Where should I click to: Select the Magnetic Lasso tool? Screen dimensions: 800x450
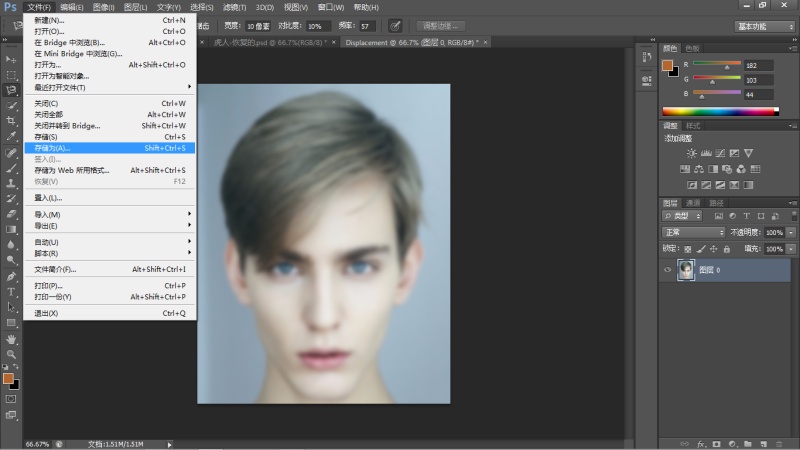pyautogui.click(x=11, y=90)
